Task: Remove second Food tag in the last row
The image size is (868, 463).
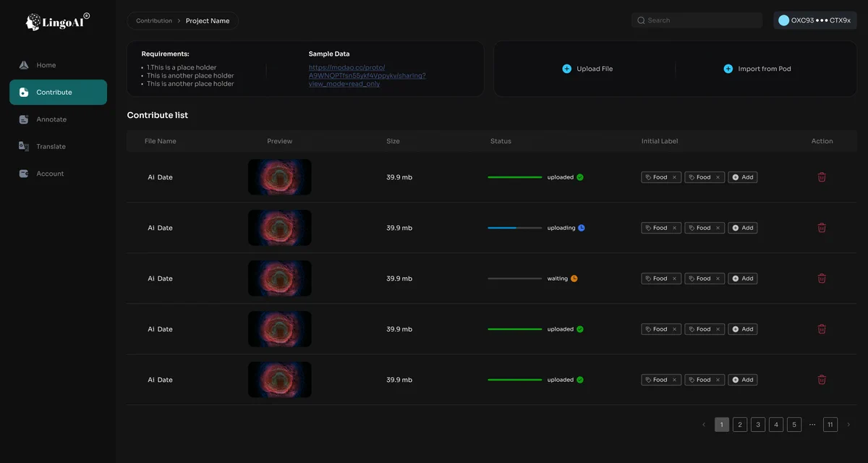Action: click(718, 380)
